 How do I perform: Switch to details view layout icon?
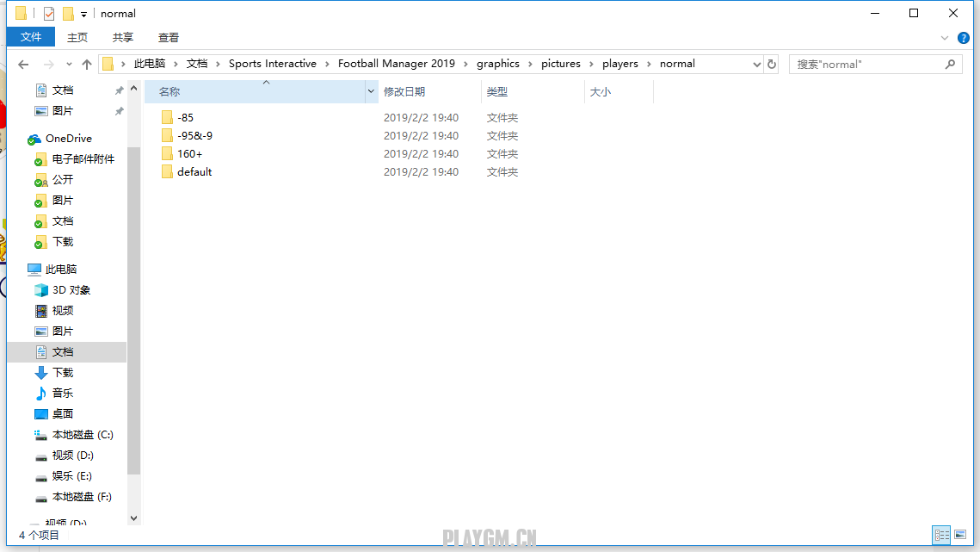(x=941, y=535)
